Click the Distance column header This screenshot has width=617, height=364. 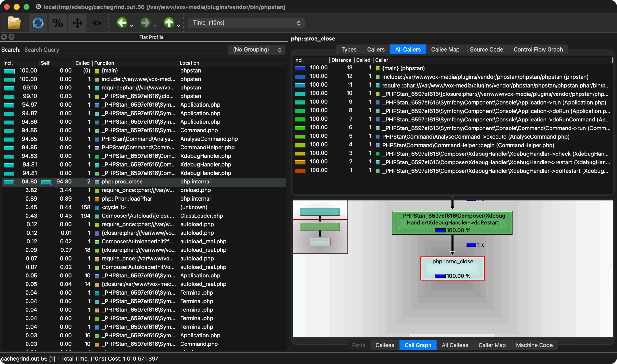click(x=341, y=60)
